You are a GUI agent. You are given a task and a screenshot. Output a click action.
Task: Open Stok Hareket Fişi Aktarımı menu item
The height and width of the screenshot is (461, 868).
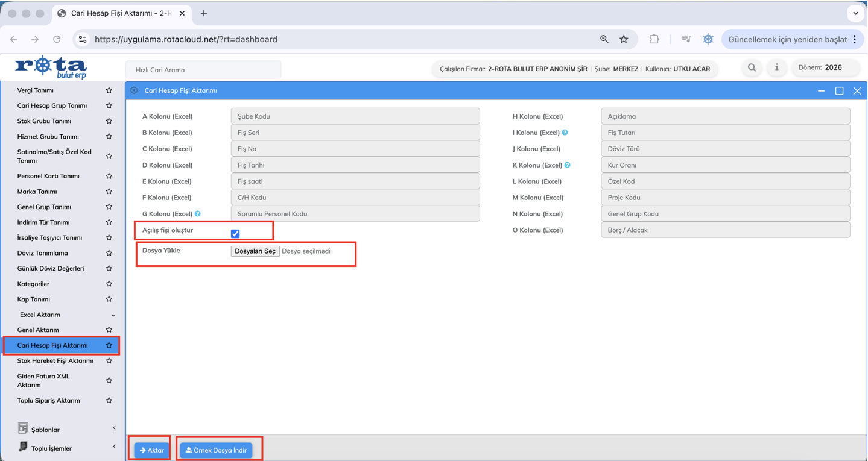coord(55,361)
